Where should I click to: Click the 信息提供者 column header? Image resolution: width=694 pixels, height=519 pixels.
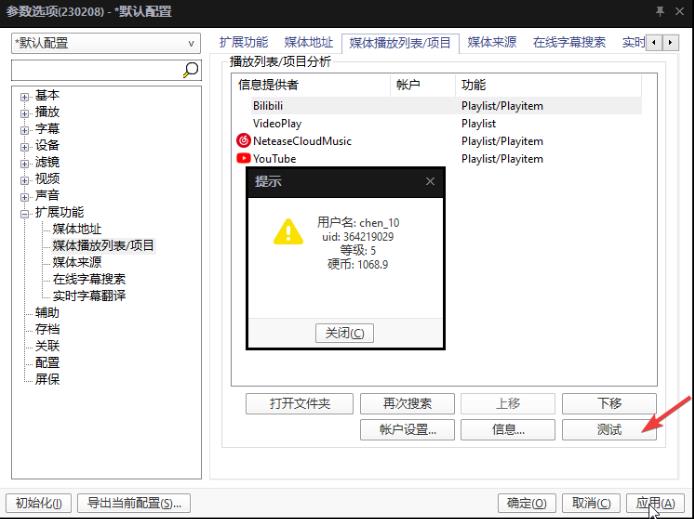coord(312,85)
